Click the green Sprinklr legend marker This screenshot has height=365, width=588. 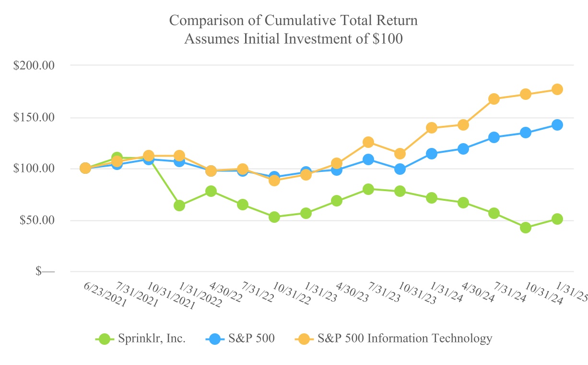(x=105, y=339)
